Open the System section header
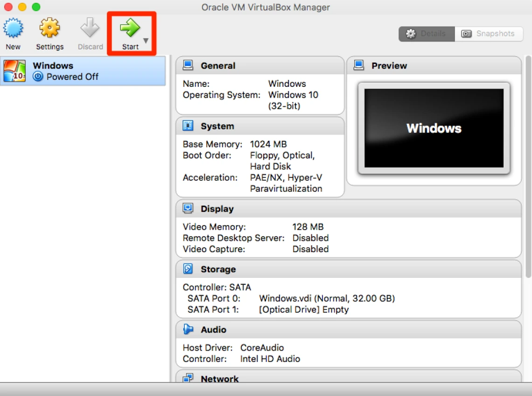This screenshot has width=532, height=396. pyautogui.click(x=260, y=126)
